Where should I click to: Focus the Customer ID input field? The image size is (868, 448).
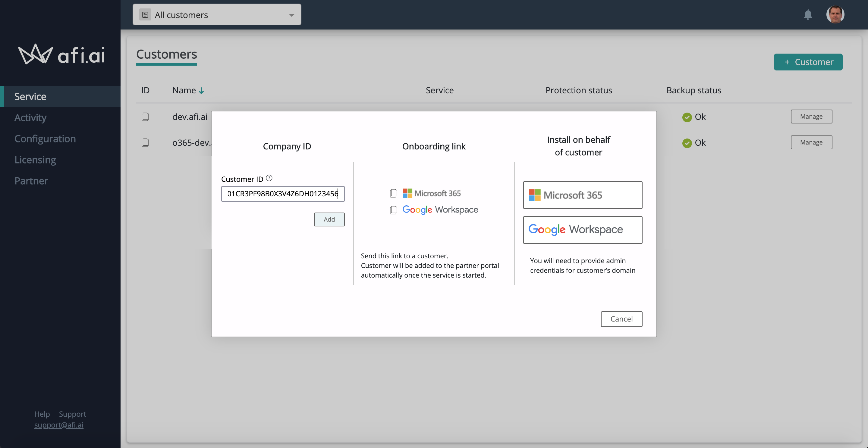[x=283, y=194]
